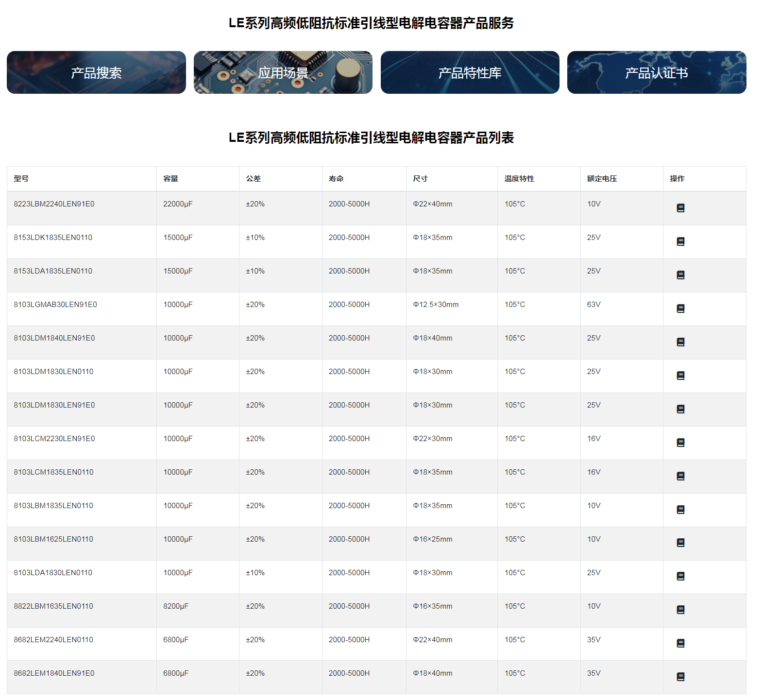The height and width of the screenshot is (700, 763).
Task: View 产品认证书 page
Action: (x=656, y=72)
